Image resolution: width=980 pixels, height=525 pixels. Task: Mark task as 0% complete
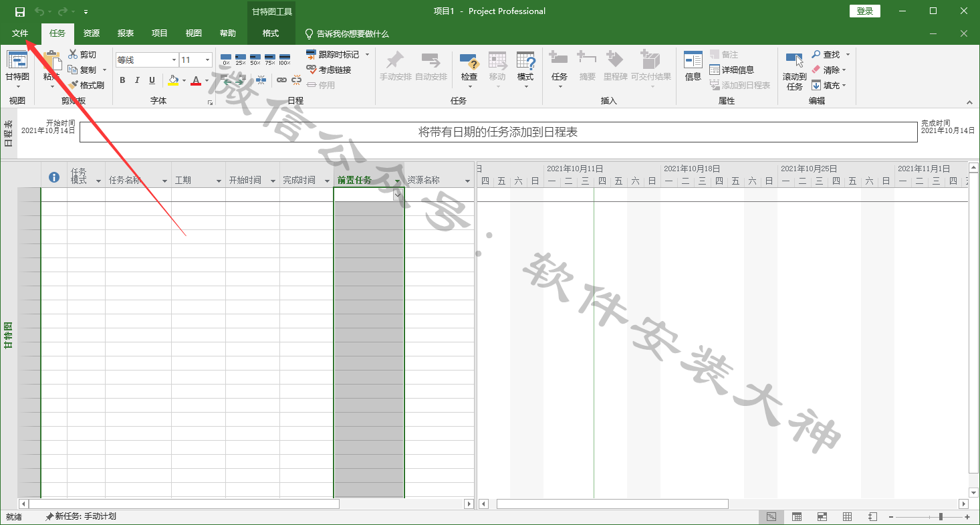(x=226, y=60)
